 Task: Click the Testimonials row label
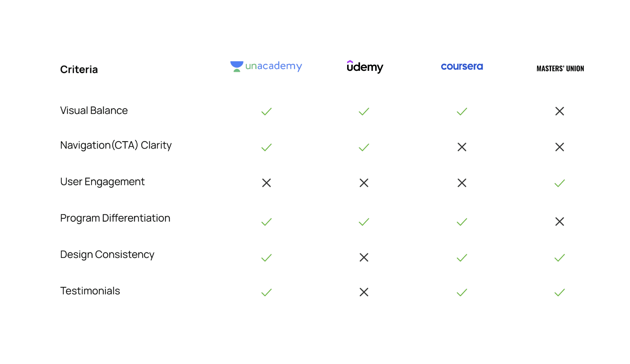(x=90, y=291)
